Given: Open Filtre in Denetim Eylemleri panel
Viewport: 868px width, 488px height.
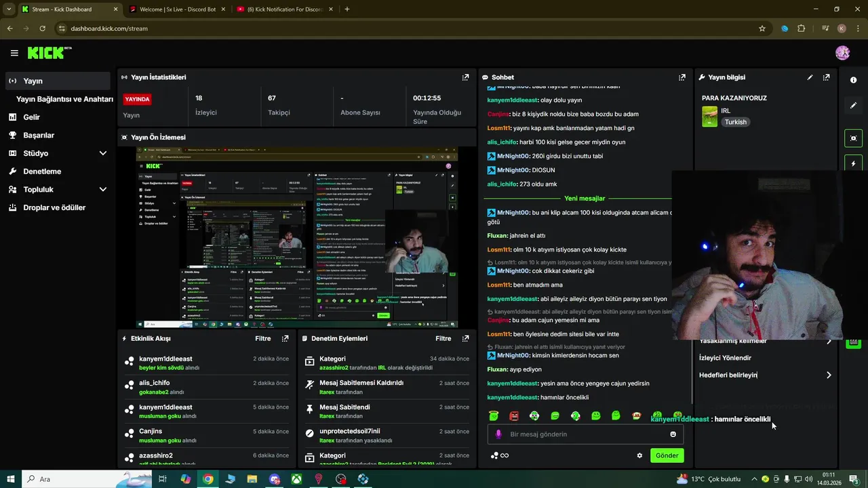Looking at the screenshot, I should click(x=443, y=338).
